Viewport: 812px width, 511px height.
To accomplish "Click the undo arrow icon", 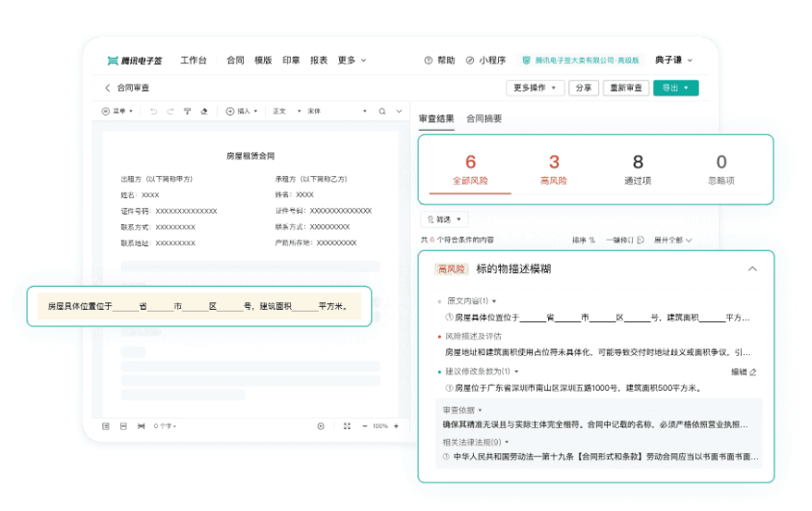I will click(153, 112).
